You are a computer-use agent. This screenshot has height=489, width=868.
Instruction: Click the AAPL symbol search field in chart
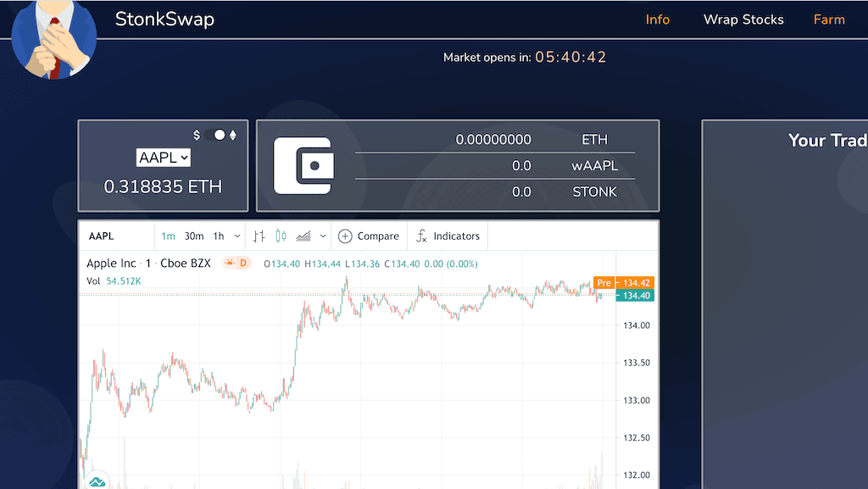pos(117,236)
